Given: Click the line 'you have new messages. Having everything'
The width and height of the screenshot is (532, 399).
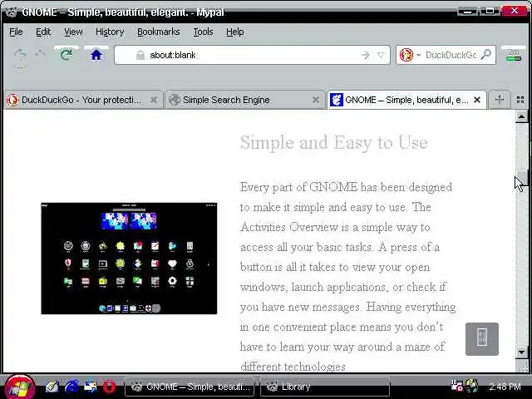Looking at the screenshot, I should pyautogui.click(x=347, y=307).
